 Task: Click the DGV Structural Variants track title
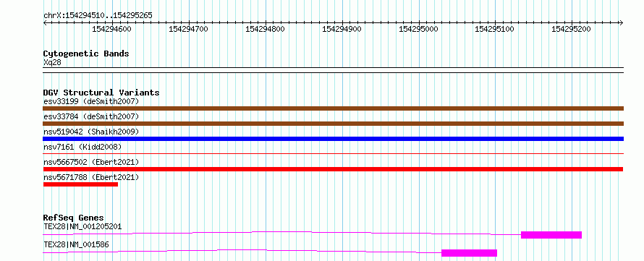click(101, 93)
